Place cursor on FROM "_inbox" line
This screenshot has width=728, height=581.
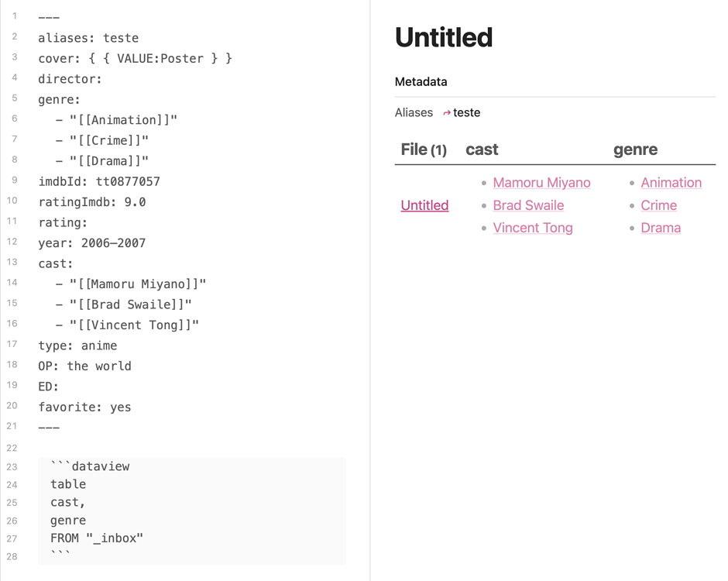click(x=97, y=538)
